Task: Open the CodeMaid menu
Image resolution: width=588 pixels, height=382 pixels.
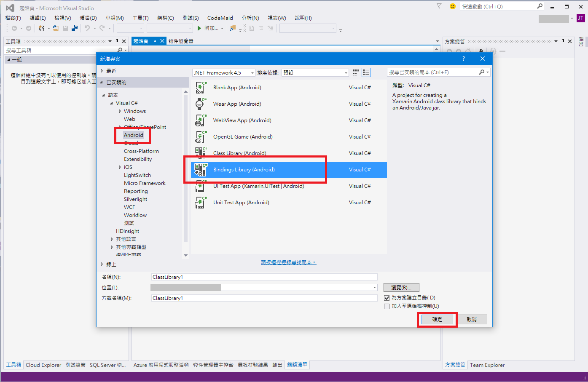Action: (220, 18)
